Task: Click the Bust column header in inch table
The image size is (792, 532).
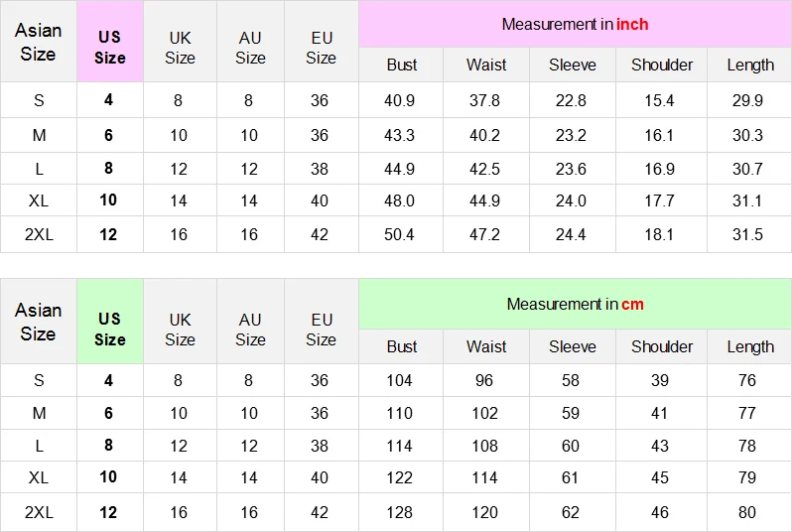Action: pos(401,65)
